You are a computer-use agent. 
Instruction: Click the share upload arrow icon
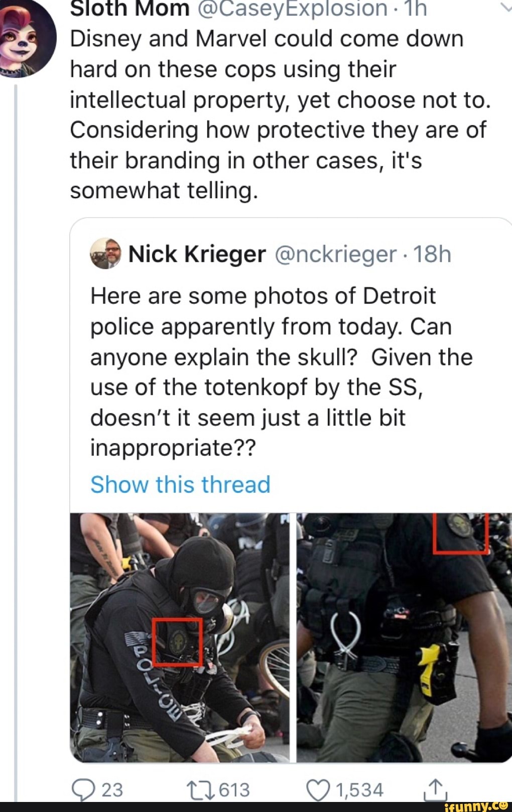tap(435, 788)
